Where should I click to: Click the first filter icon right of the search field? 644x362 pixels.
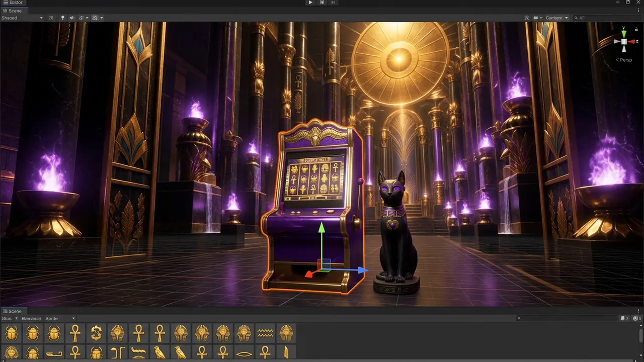(x=624, y=318)
